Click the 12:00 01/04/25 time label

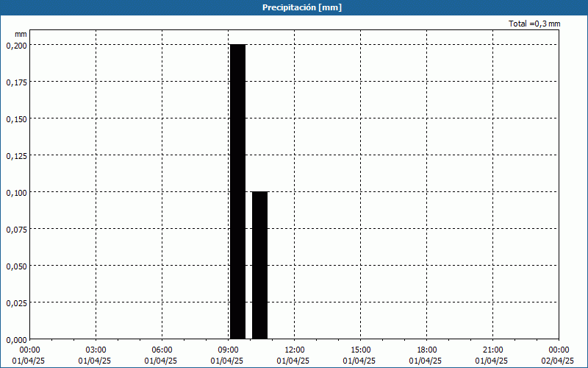tap(293, 355)
